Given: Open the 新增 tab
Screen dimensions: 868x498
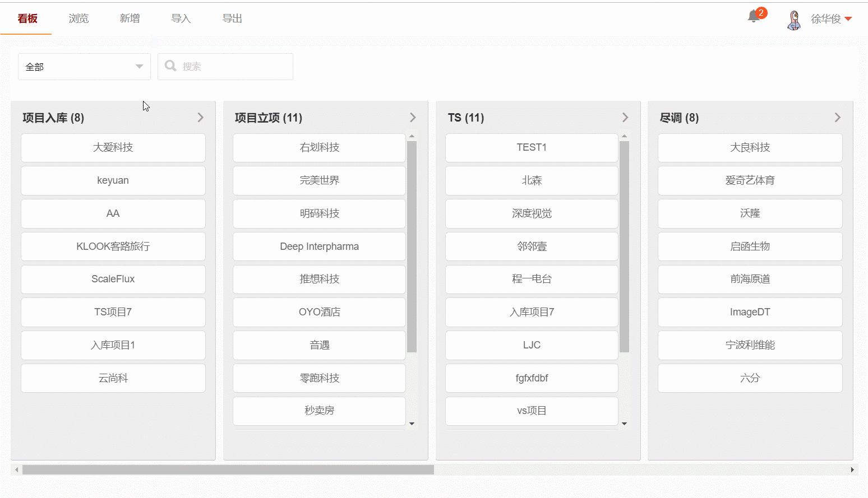Looking at the screenshot, I should pos(130,18).
